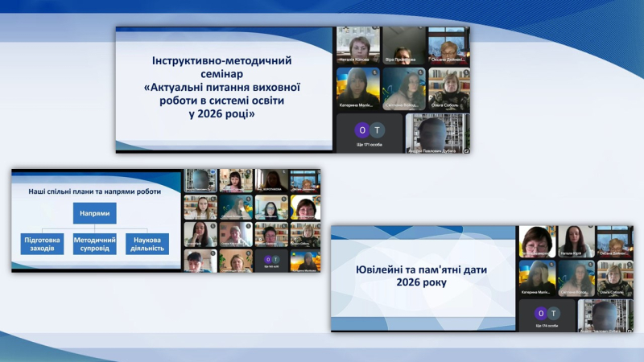
Task: Open the 'Ще 171 особа' participants overflow
Action: pos(369,145)
